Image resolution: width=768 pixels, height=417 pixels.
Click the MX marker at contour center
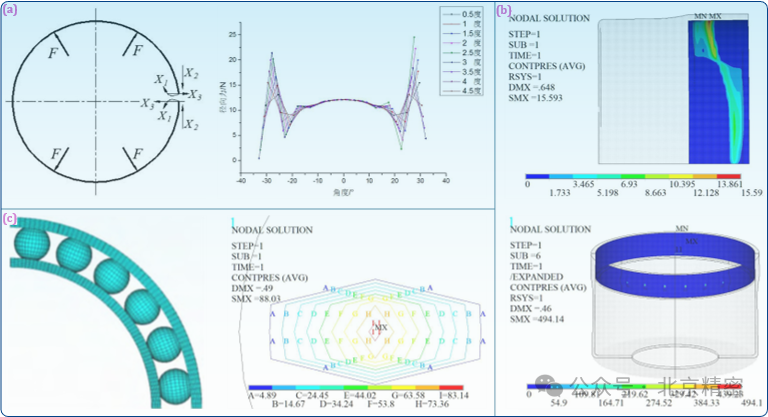click(380, 326)
